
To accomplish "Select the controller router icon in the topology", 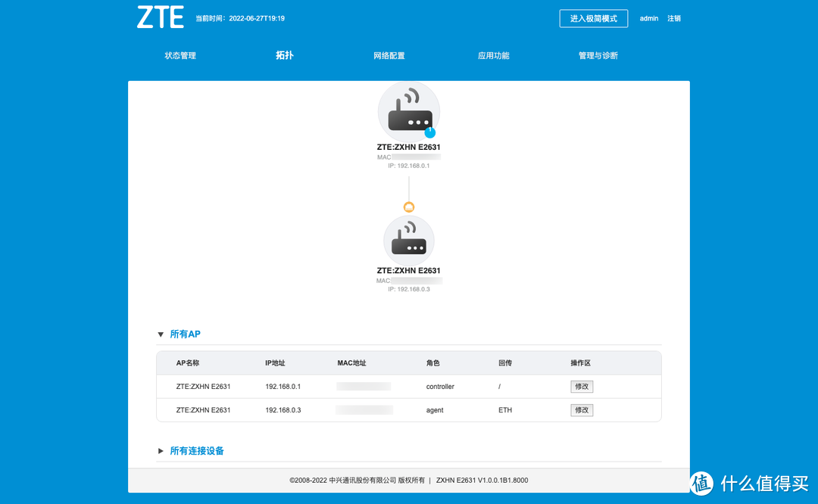I will pyautogui.click(x=409, y=110).
